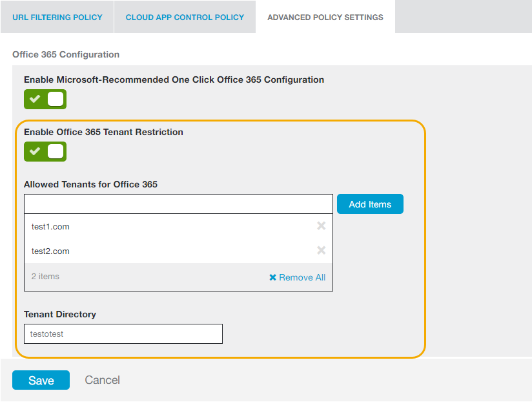
Task: Select the test2.com tenant entry
Action: (50, 251)
